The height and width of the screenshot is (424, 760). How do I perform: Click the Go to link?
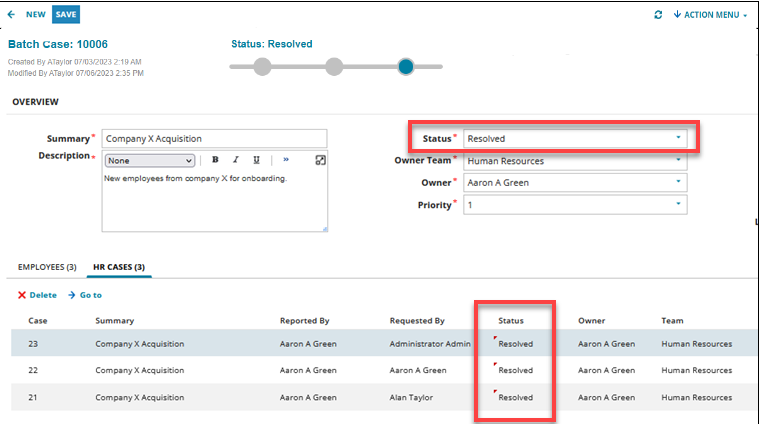click(85, 295)
